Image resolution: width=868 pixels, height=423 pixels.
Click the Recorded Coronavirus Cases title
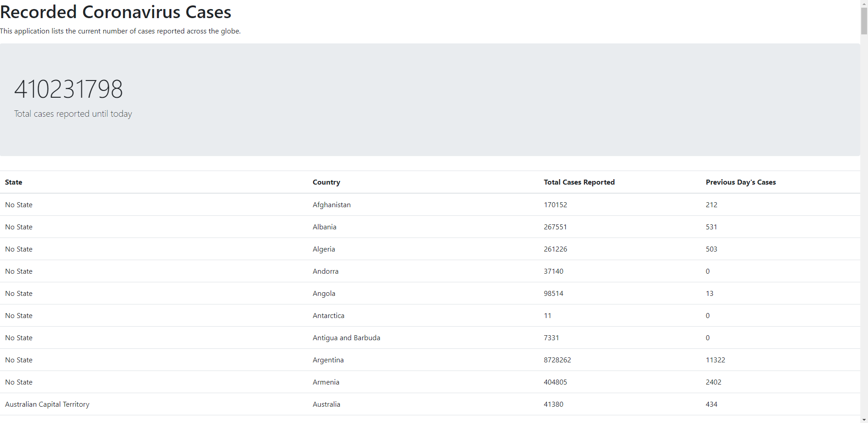point(115,12)
